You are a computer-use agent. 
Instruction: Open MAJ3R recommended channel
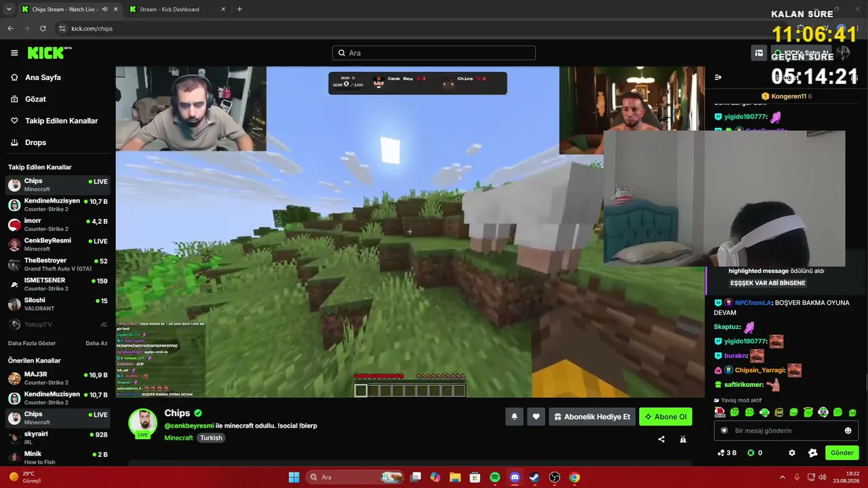point(58,378)
